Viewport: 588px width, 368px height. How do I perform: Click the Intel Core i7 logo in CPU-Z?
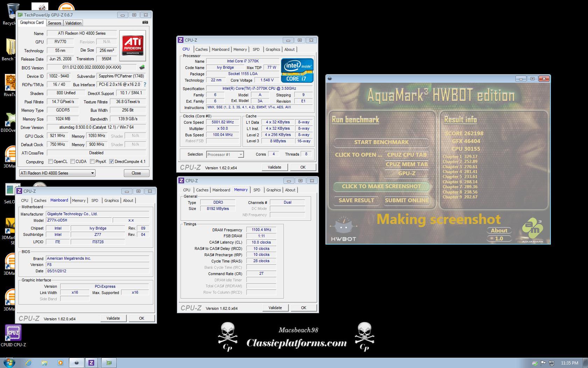pyautogui.click(x=297, y=70)
